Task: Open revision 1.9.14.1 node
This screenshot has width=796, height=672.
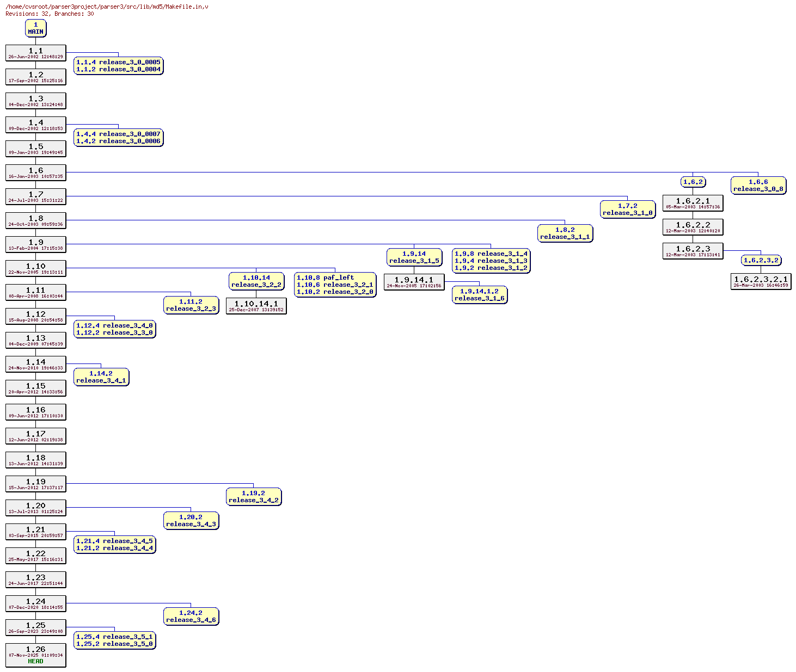Action: tap(414, 282)
